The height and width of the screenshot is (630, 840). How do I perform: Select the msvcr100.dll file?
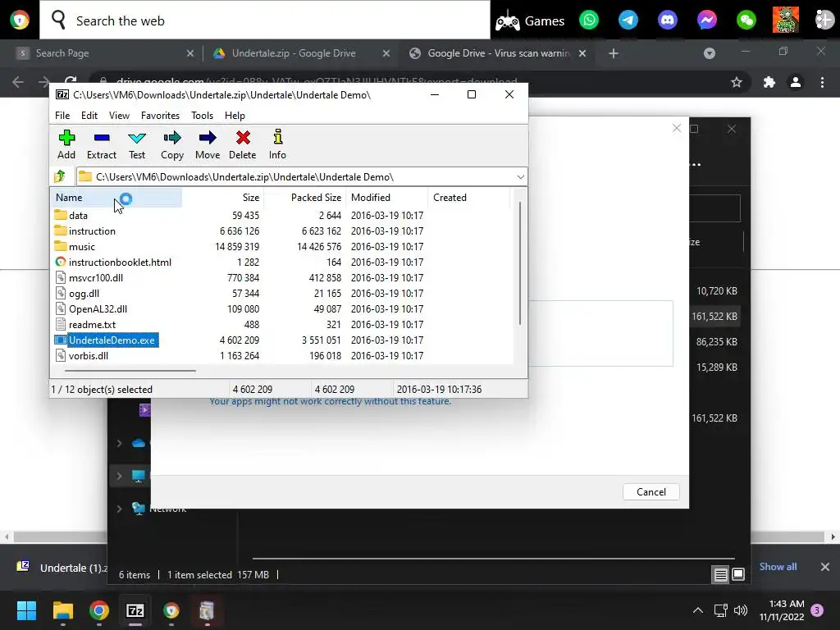point(96,277)
